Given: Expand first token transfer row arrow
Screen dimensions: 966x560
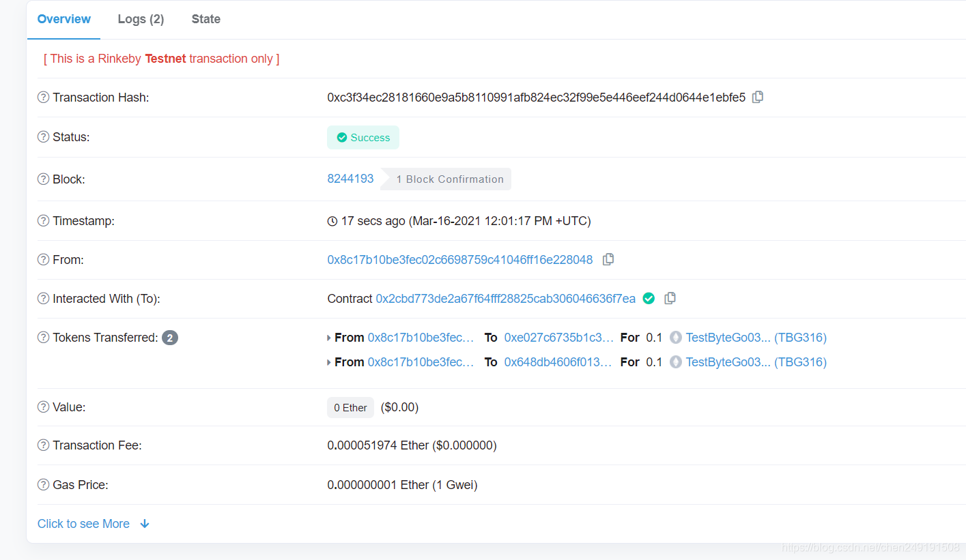Looking at the screenshot, I should pos(329,338).
